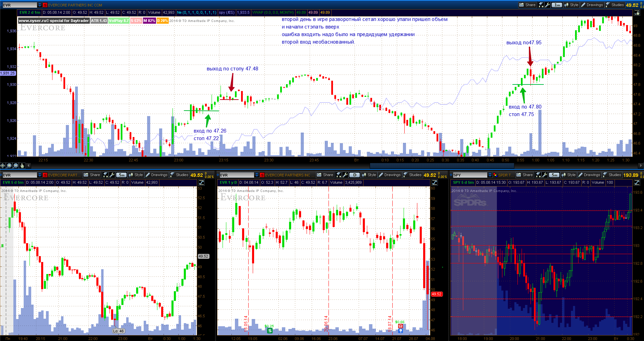Open settings wrench on EVR daily chart
The image size is (644, 341).
point(345,175)
